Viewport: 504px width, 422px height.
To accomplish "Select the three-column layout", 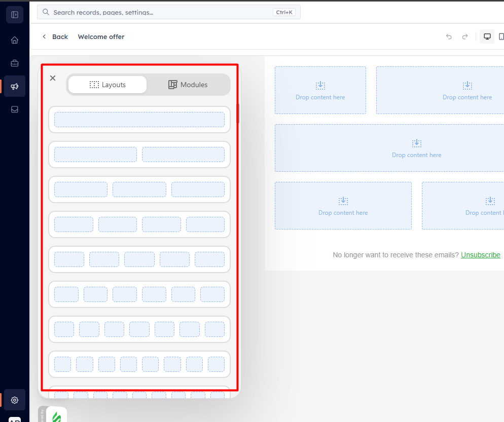I will coord(139,189).
